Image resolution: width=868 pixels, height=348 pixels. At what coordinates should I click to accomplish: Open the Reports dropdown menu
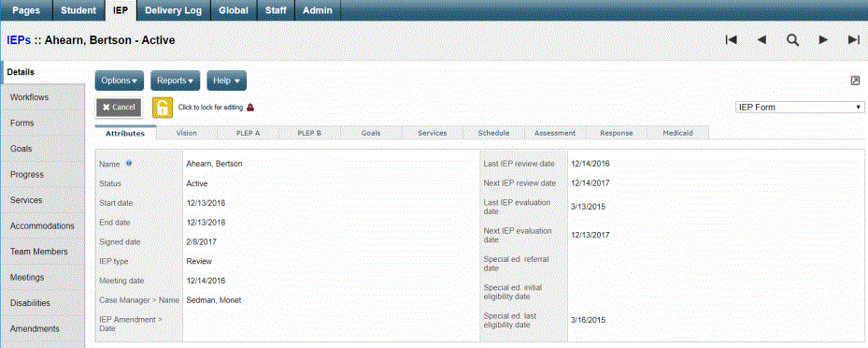(175, 80)
